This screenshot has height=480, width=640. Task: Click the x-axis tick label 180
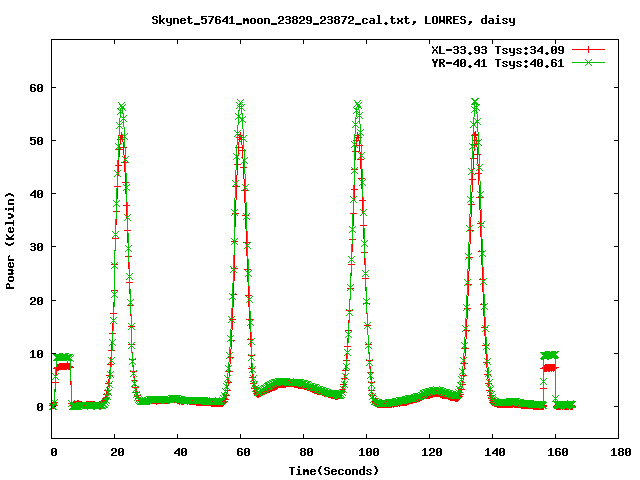point(621,452)
